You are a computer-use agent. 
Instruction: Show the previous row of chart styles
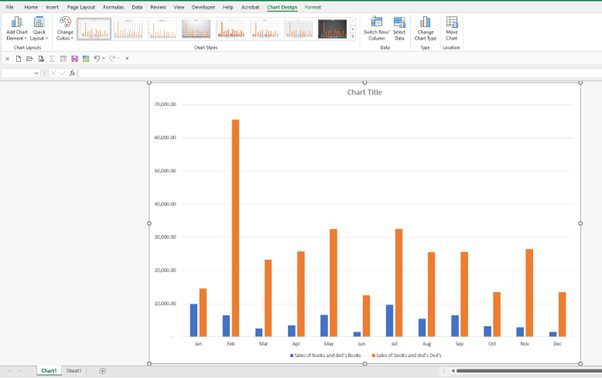353,21
